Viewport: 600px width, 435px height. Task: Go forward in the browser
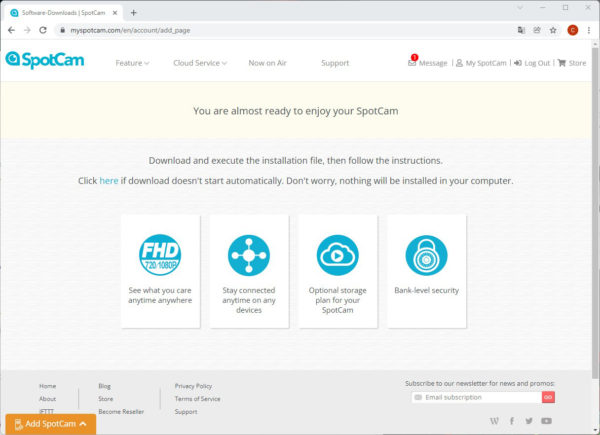click(27, 30)
